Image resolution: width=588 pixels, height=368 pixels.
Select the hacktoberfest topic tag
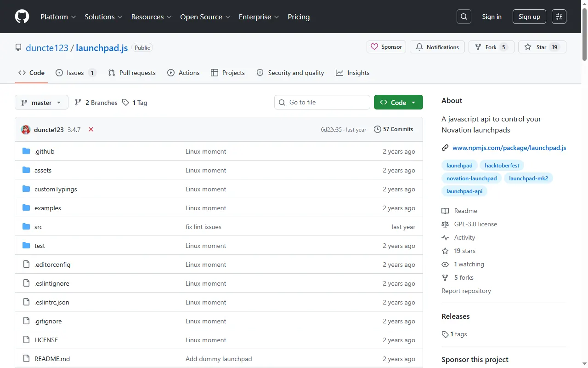pos(502,165)
